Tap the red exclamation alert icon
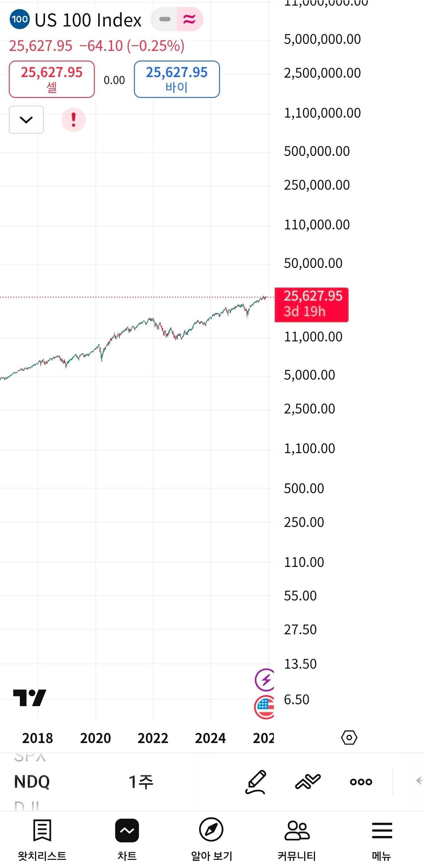The height and width of the screenshot is (868, 424). [74, 120]
